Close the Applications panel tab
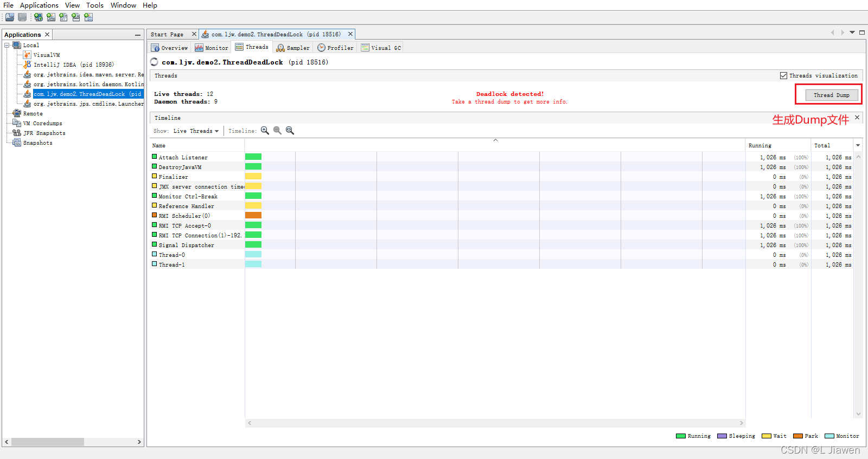Viewport: 868px width, 459px height. (47, 35)
